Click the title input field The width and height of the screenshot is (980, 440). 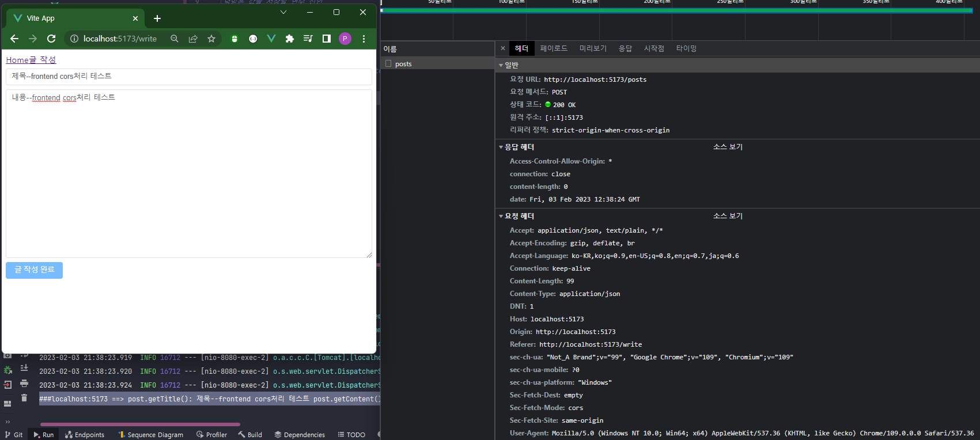(189, 77)
